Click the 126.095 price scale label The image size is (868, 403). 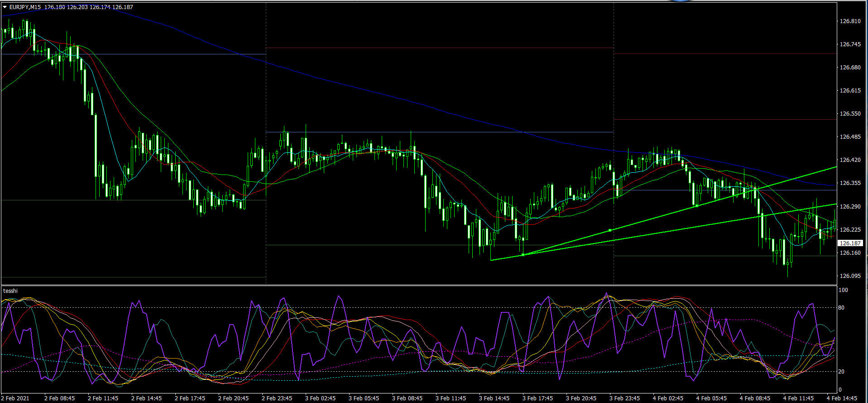(x=850, y=276)
